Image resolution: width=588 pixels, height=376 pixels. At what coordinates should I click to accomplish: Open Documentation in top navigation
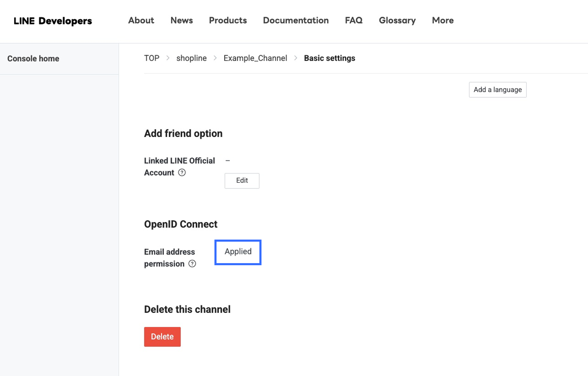click(296, 20)
